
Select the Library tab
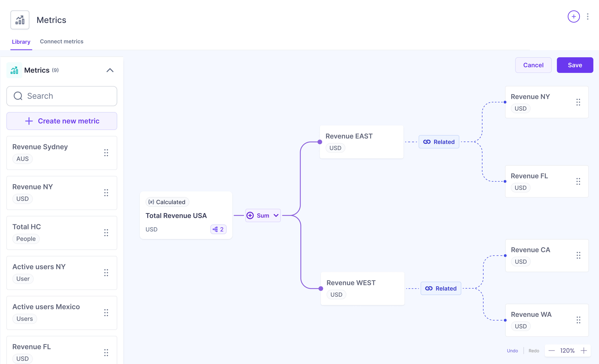click(21, 42)
